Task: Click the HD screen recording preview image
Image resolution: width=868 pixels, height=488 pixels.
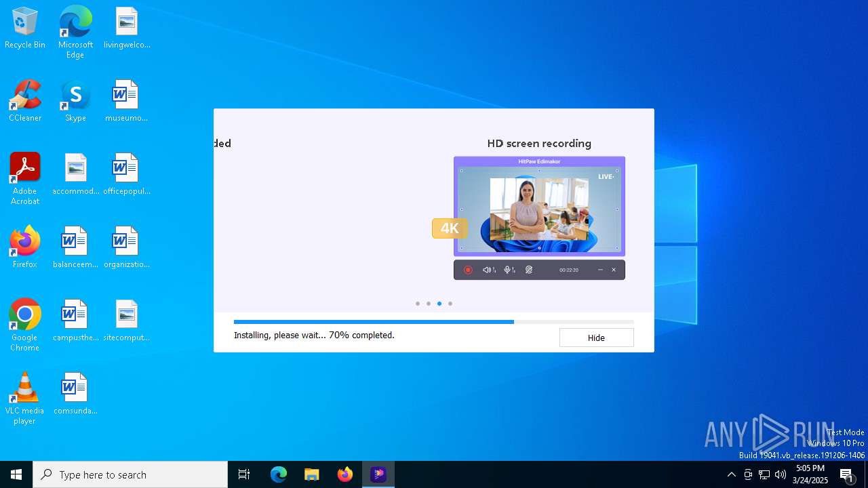Action: click(x=539, y=206)
